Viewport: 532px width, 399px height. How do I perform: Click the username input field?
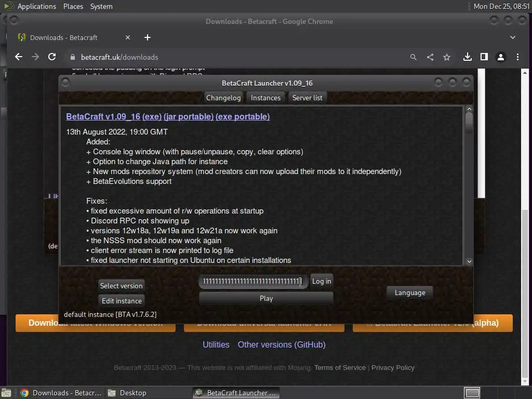click(253, 281)
